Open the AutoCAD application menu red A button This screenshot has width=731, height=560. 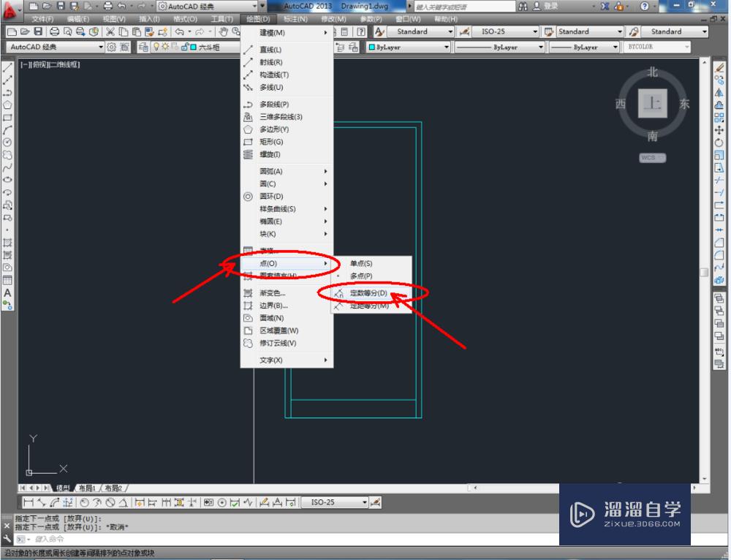click(x=10, y=10)
